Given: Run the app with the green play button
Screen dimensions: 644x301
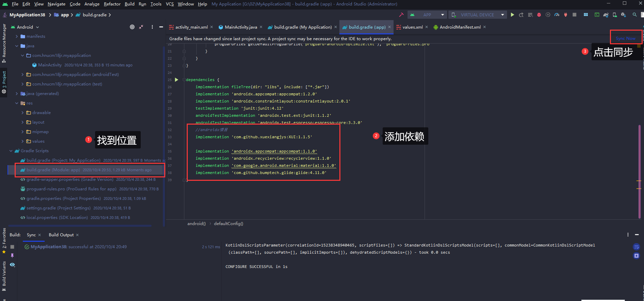Looking at the screenshot, I should (512, 15).
